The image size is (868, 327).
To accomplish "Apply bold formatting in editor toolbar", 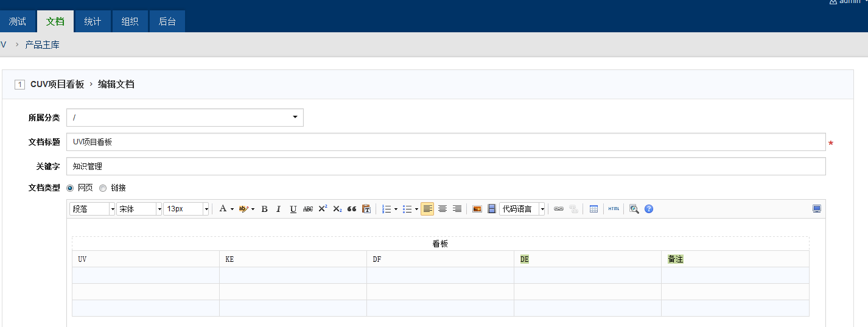I will (264, 209).
